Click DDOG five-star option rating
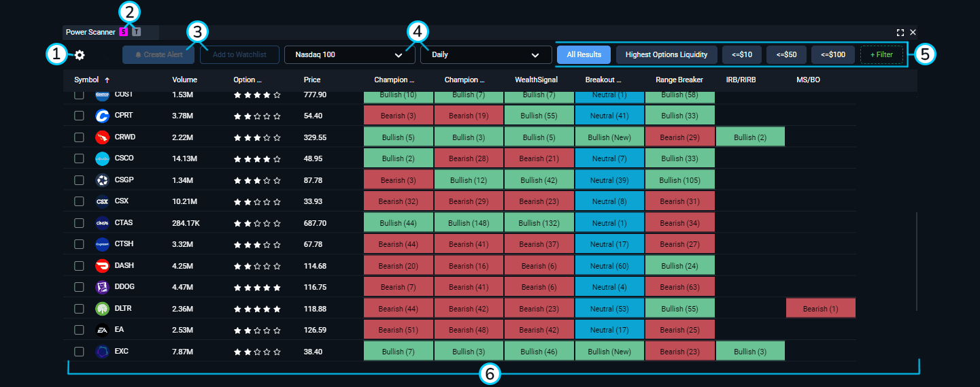Viewport: 980px width, 387px height. [x=257, y=287]
